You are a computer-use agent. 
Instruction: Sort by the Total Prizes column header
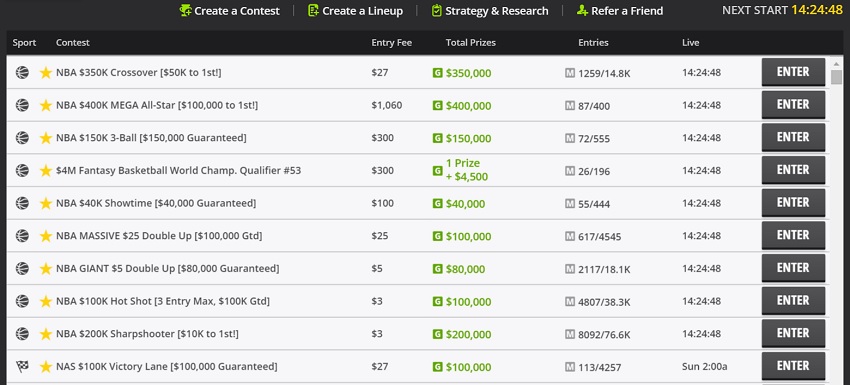(x=471, y=42)
